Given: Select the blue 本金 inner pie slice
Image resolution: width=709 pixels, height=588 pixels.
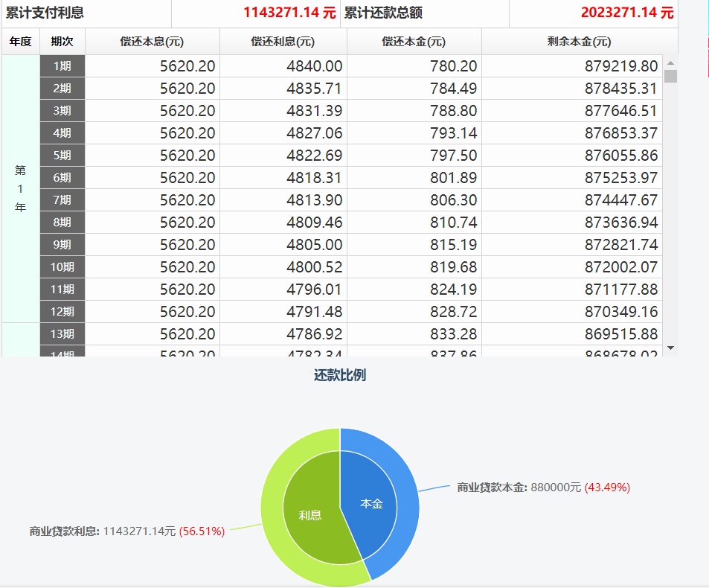Looking at the screenshot, I should point(370,502).
